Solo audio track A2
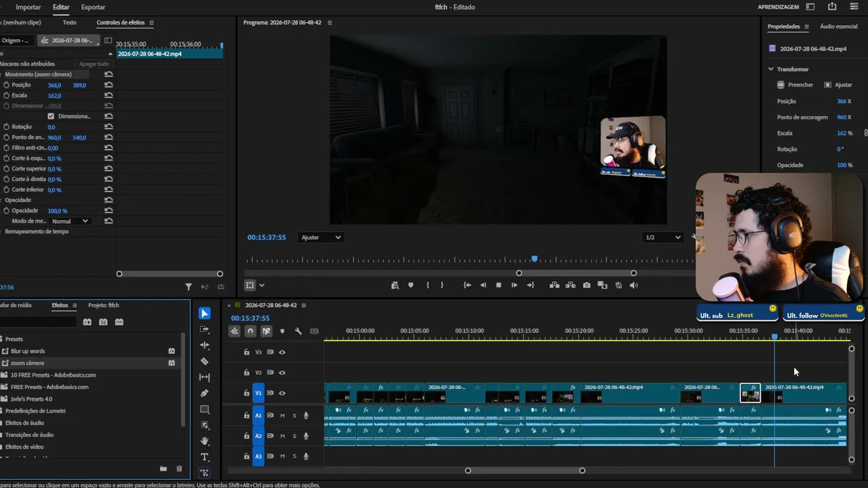 coord(294,436)
